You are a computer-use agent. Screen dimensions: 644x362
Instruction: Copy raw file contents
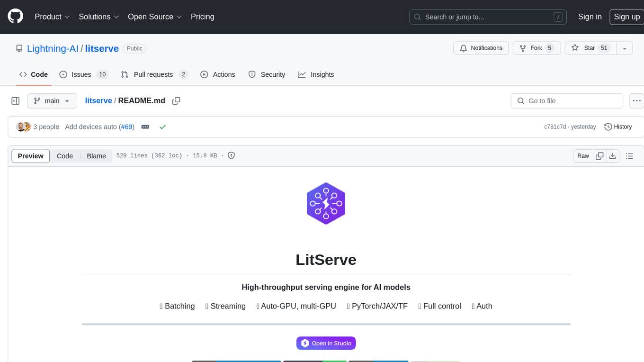599,156
